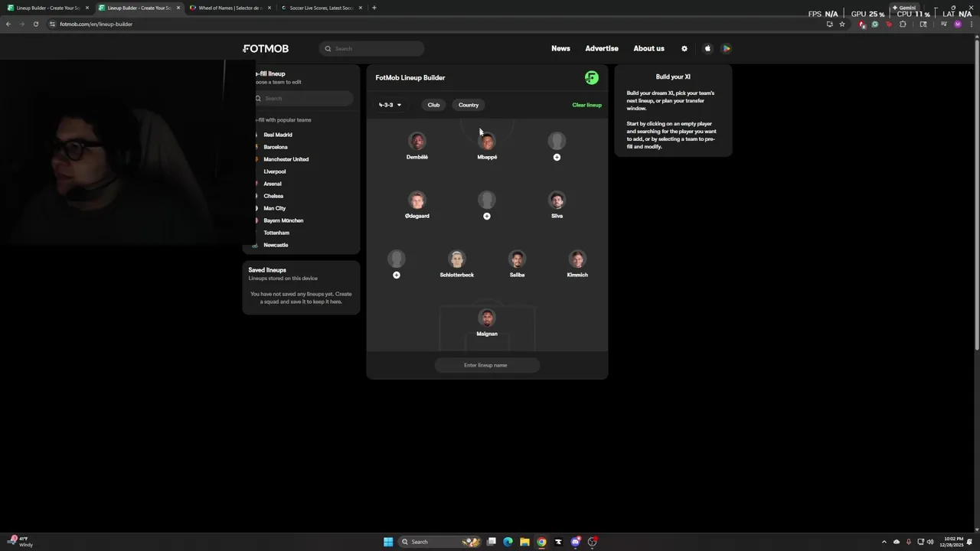
Task: Open the 4-3-3 formation dropdown
Action: pyautogui.click(x=390, y=105)
